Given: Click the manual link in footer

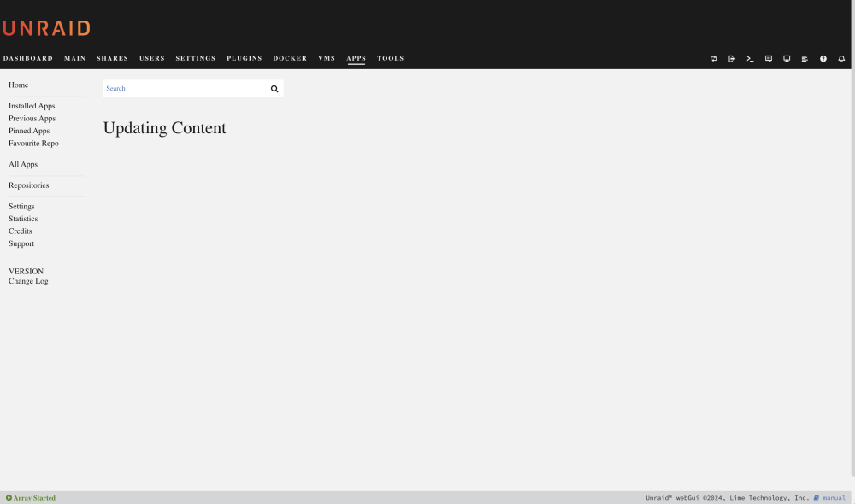Looking at the screenshot, I should pyautogui.click(x=834, y=497).
